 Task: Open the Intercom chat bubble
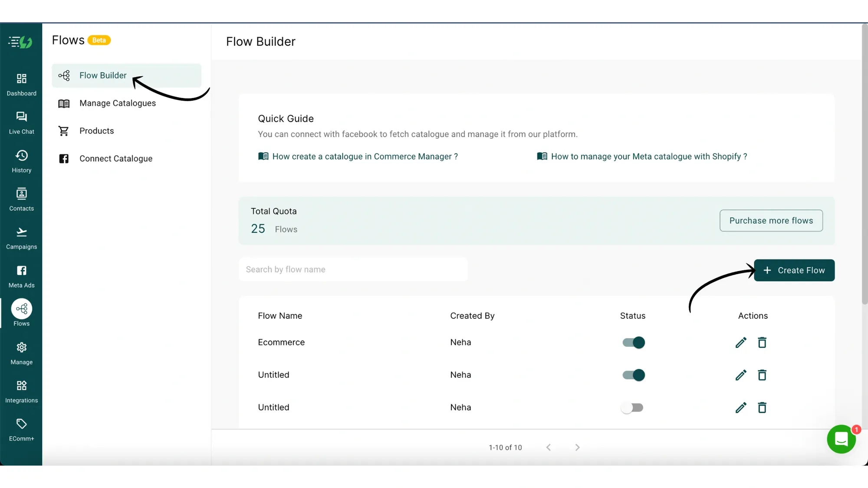841,439
